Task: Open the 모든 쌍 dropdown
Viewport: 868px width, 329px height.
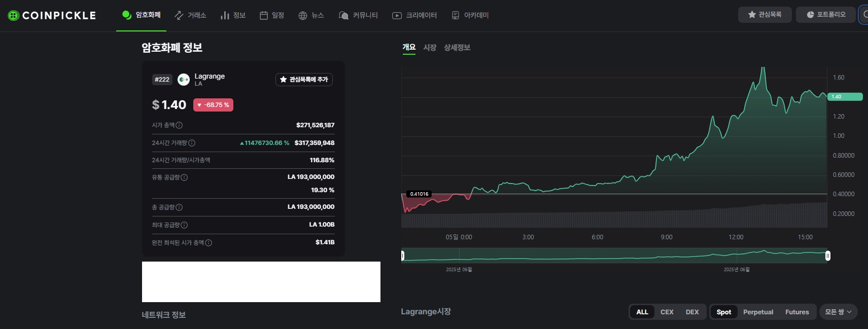Action: [x=839, y=312]
